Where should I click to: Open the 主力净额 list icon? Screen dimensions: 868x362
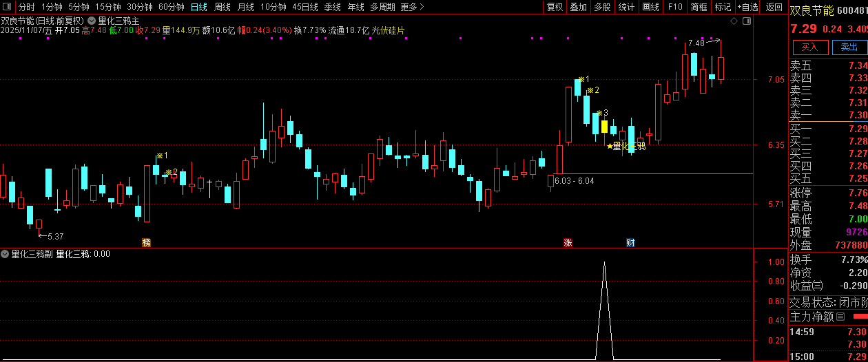pyautogui.click(x=840, y=317)
